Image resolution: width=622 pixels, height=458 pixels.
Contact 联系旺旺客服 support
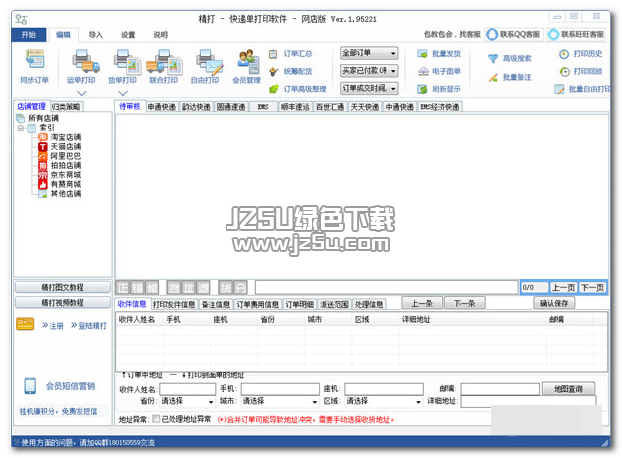point(576,34)
